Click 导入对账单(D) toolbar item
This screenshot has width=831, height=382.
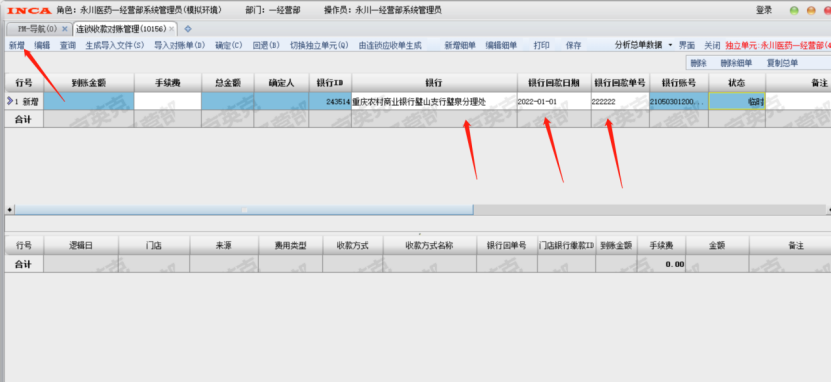tap(180, 46)
